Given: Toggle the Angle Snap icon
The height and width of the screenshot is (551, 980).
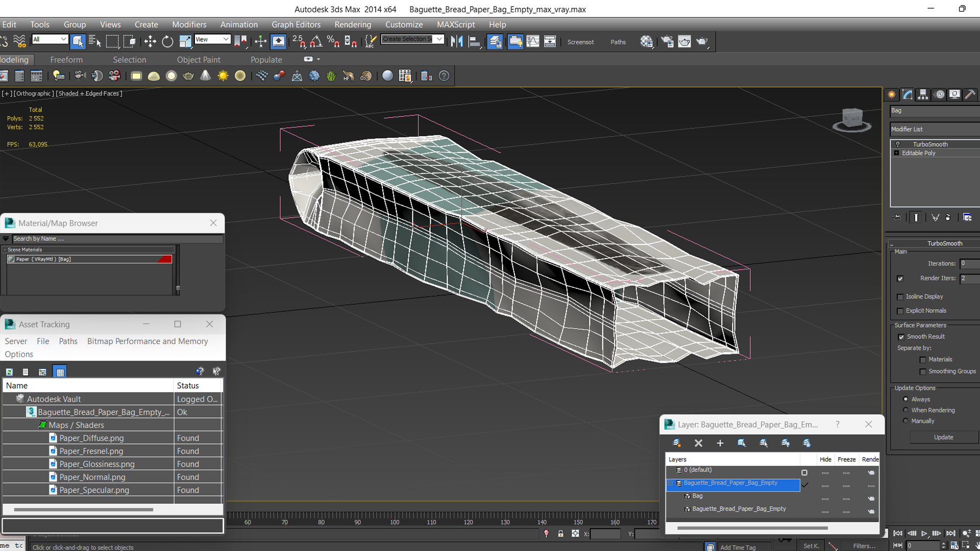Looking at the screenshot, I should [316, 41].
